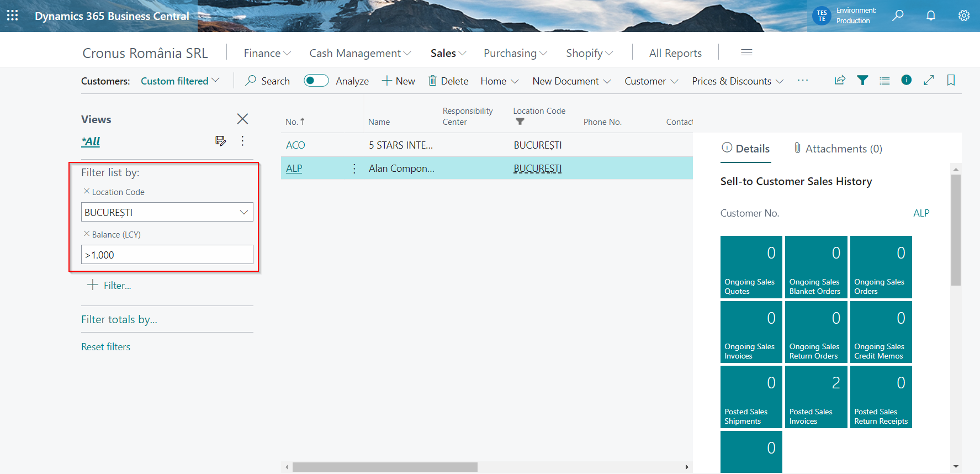Remove the Location Code filter
Viewport: 980px width, 474px height.
86,191
